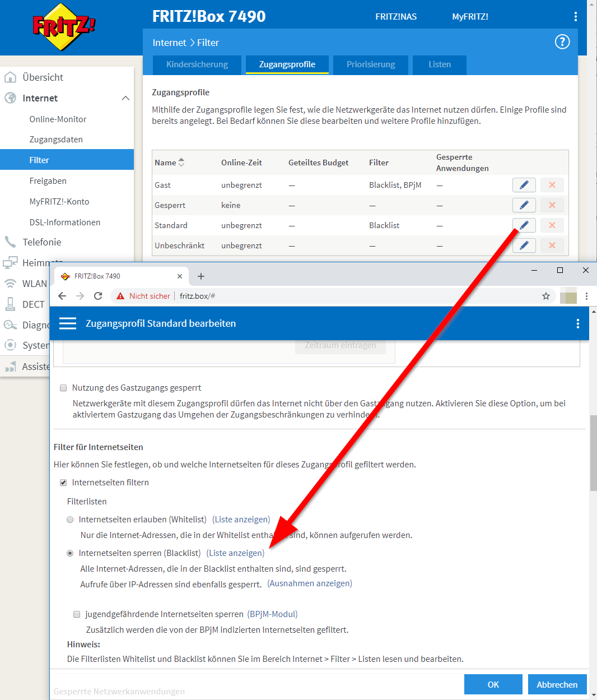Open the hamburger menu in edit dialog

point(68,323)
